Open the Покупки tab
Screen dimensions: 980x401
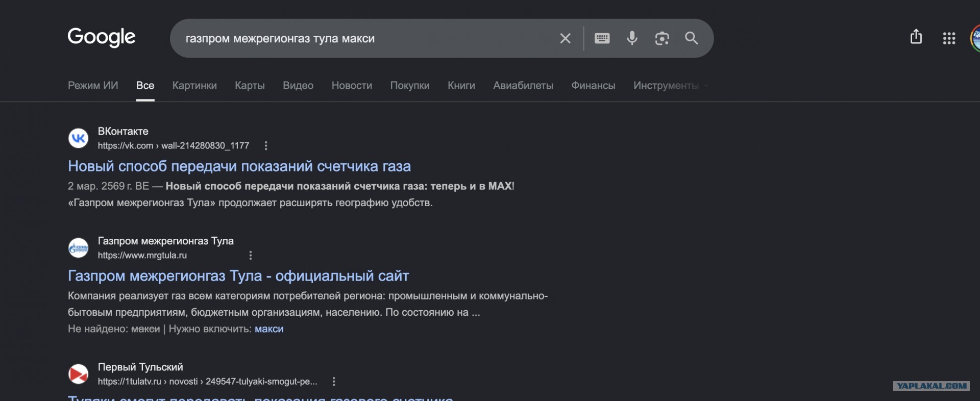(x=410, y=85)
